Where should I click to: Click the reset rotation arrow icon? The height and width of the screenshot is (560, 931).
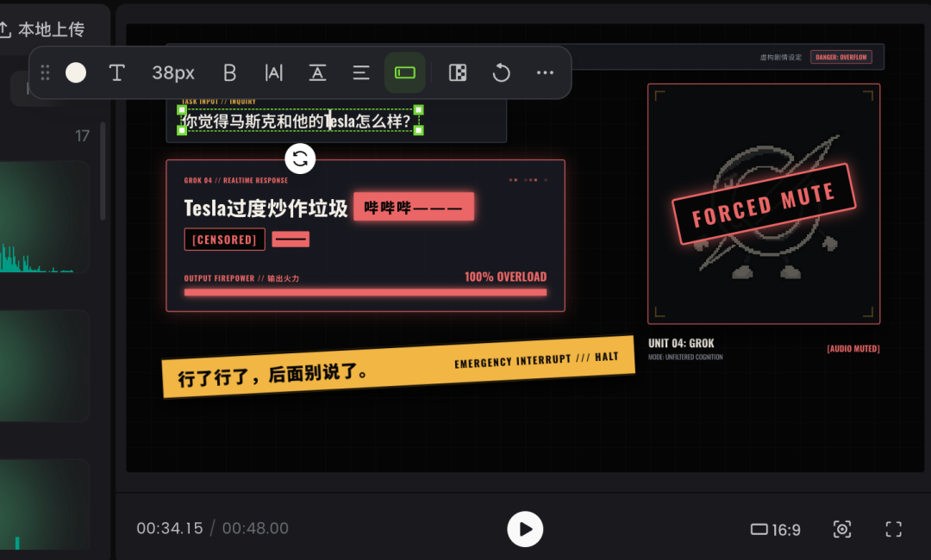click(x=502, y=73)
